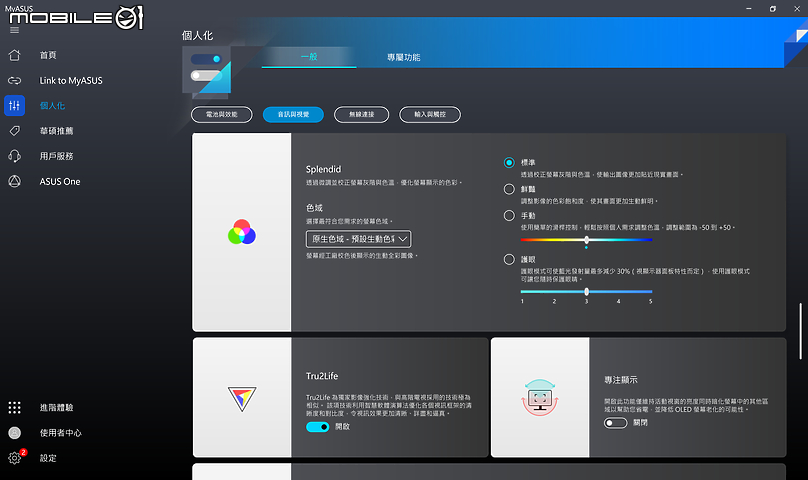Click the 華碩推薦 menu label
Screen dimensions: 808x480
coord(57,131)
